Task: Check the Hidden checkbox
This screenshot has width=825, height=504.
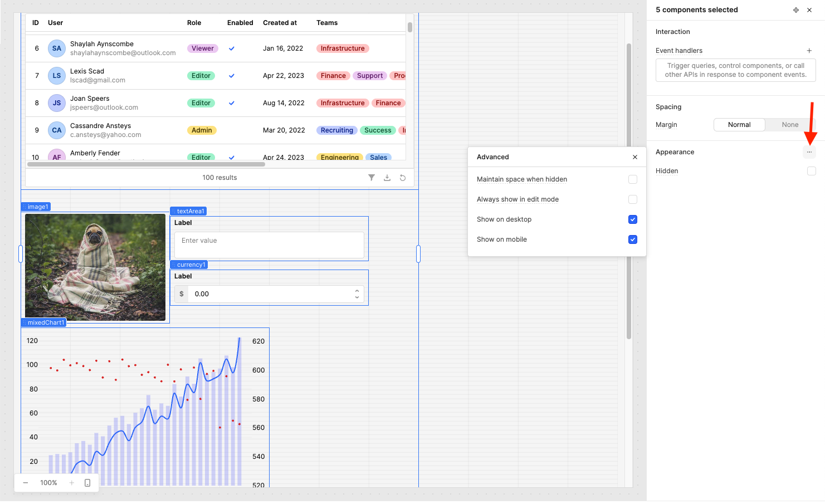Action: (812, 171)
